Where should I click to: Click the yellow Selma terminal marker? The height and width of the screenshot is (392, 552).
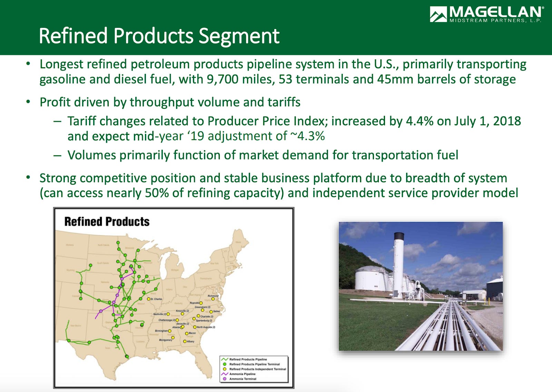tap(211, 312)
